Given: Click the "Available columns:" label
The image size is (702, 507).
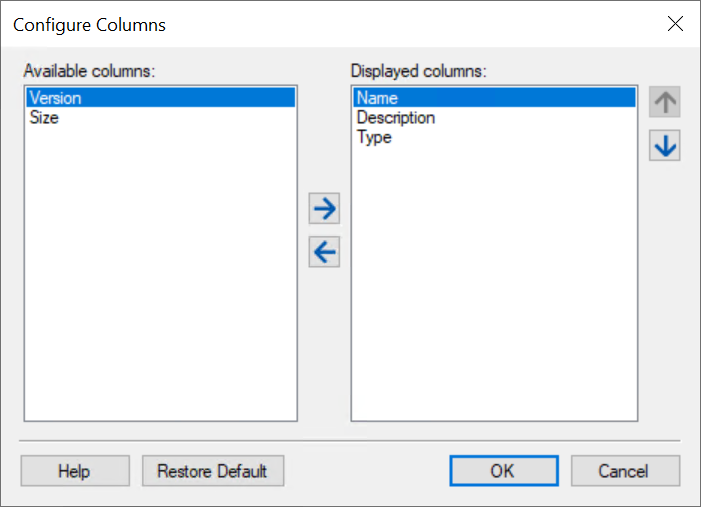Looking at the screenshot, I should click(x=91, y=72).
